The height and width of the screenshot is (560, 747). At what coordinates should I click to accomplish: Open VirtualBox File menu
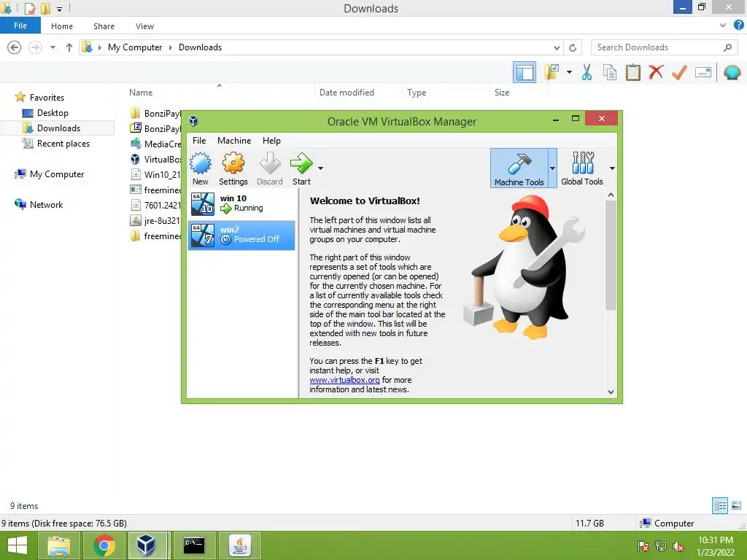click(199, 141)
